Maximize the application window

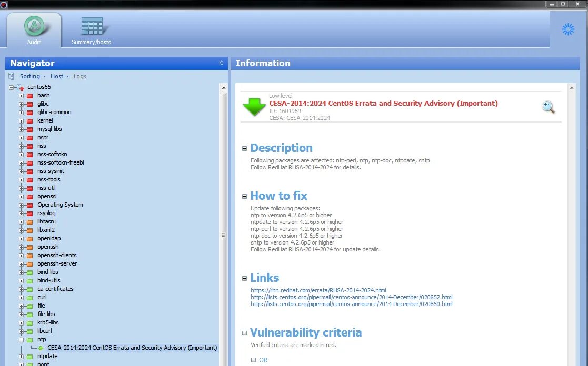pyautogui.click(x=563, y=4)
